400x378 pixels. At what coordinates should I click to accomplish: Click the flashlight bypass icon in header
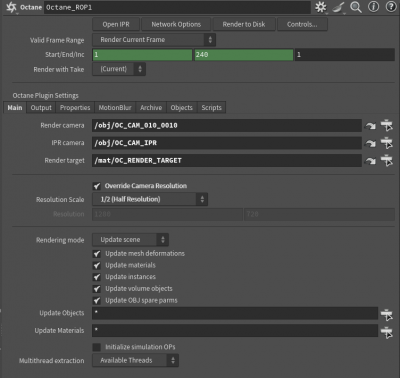click(338, 7)
